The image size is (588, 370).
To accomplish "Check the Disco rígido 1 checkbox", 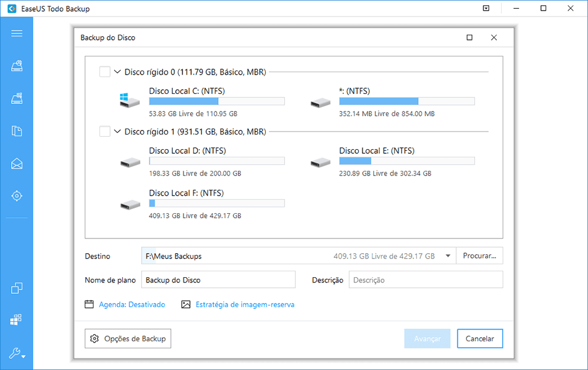I will (x=105, y=132).
